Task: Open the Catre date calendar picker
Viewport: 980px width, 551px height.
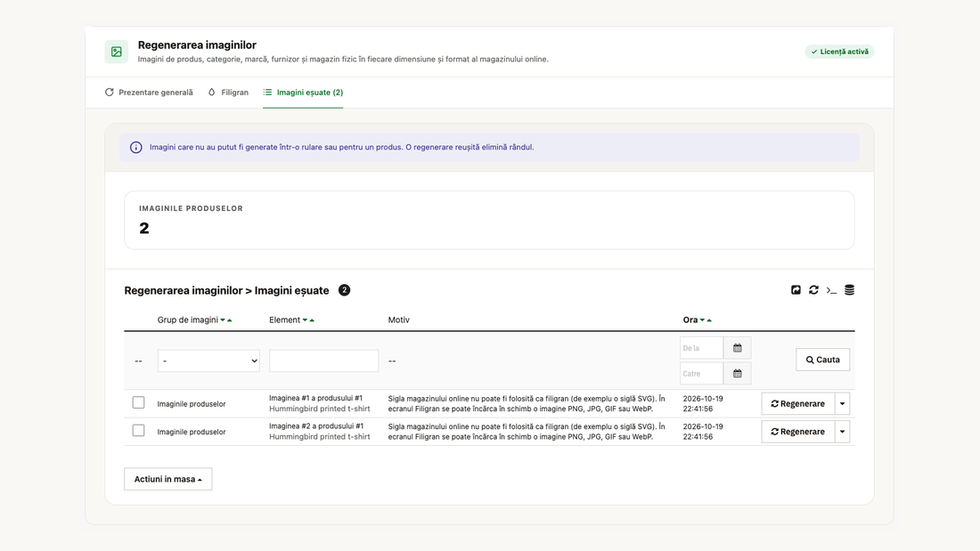Action: [738, 374]
